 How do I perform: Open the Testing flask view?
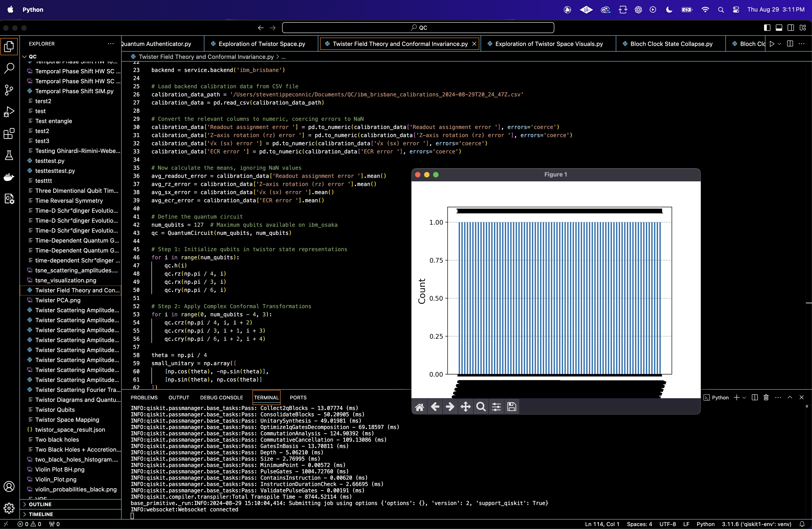tap(9, 155)
